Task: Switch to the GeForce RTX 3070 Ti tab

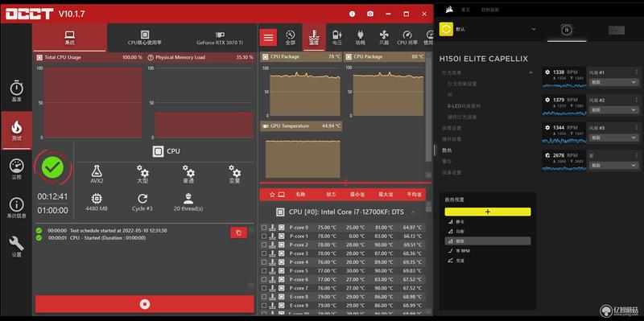Action: pyautogui.click(x=219, y=37)
